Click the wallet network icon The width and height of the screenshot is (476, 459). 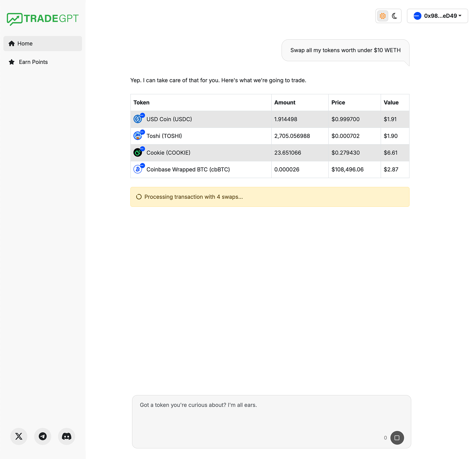(417, 16)
